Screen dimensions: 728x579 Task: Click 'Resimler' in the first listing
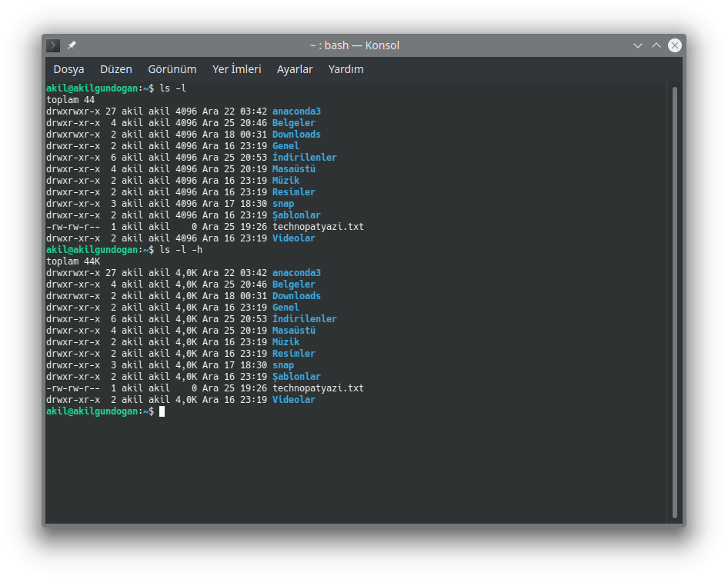tap(294, 192)
